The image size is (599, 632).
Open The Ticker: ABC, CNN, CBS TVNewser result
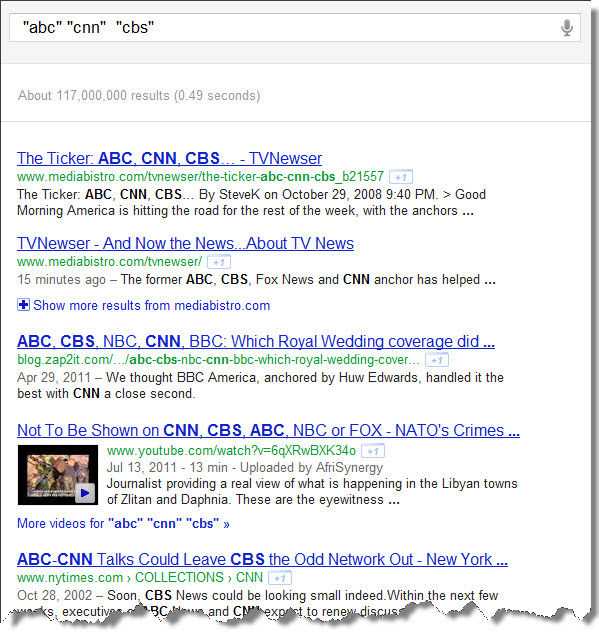169,158
